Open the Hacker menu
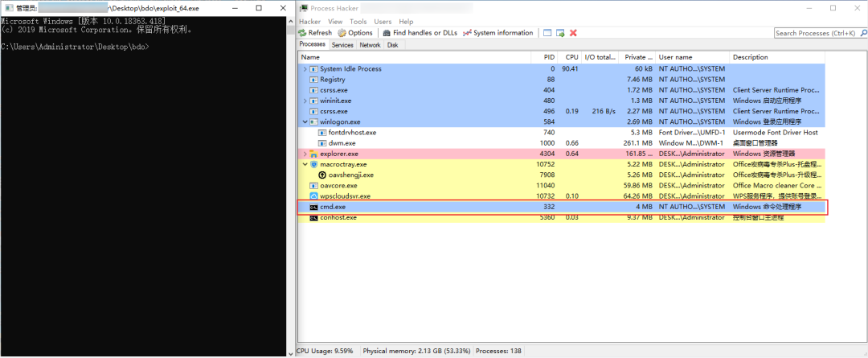Image resolution: width=868 pixels, height=358 pixels. [x=309, y=22]
